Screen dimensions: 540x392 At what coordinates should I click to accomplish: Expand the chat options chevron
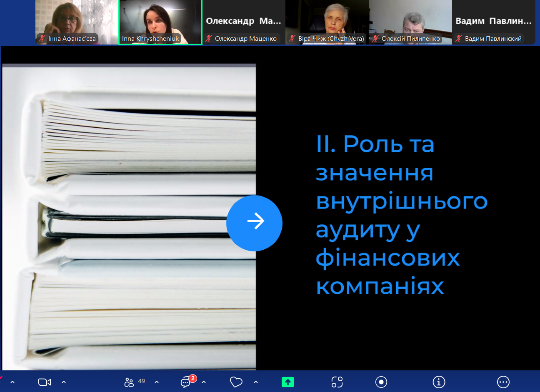point(204,382)
